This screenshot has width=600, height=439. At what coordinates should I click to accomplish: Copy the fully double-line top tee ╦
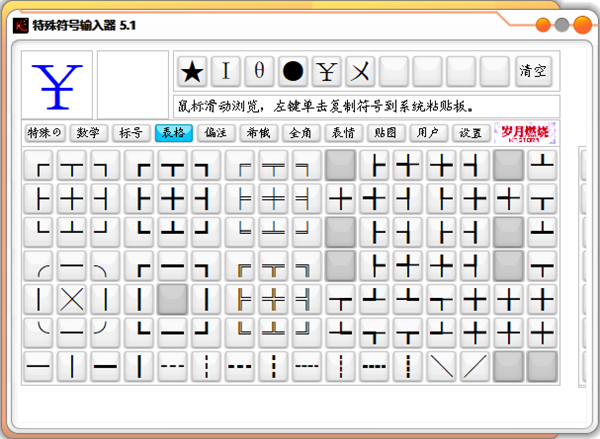[273, 266]
